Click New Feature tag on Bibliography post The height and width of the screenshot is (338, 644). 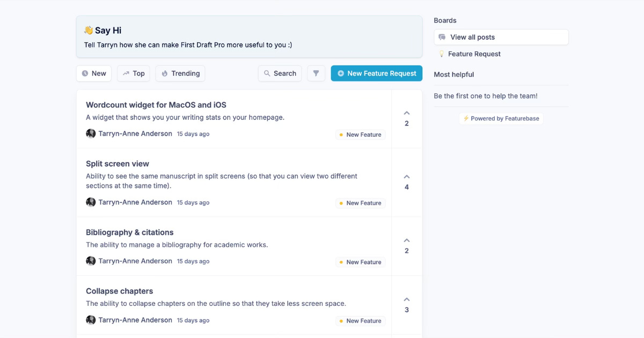tap(360, 262)
